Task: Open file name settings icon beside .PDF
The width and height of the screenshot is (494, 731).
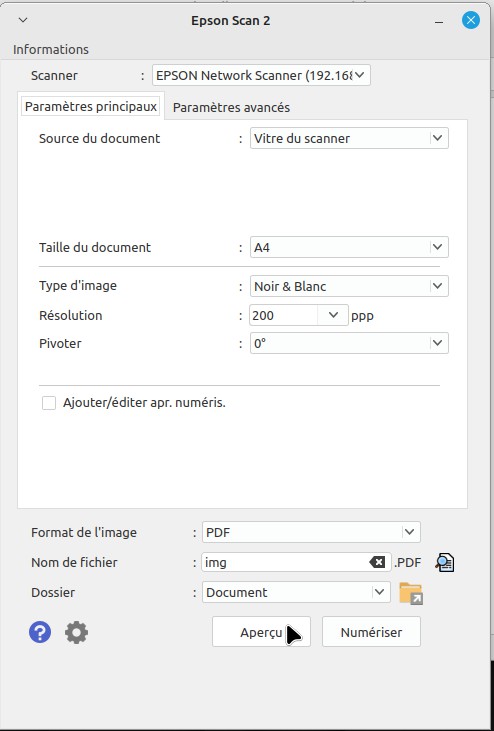Action: point(445,562)
